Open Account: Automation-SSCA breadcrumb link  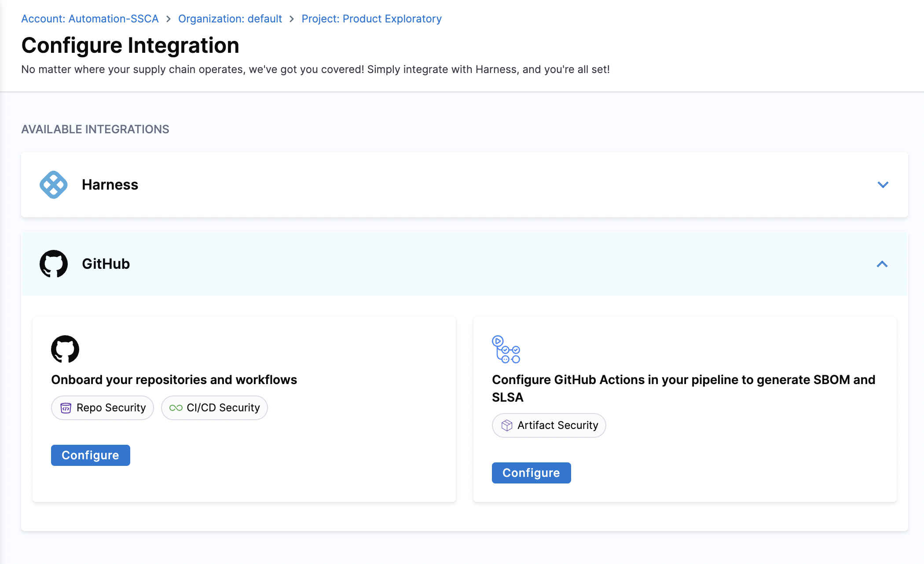[90, 19]
